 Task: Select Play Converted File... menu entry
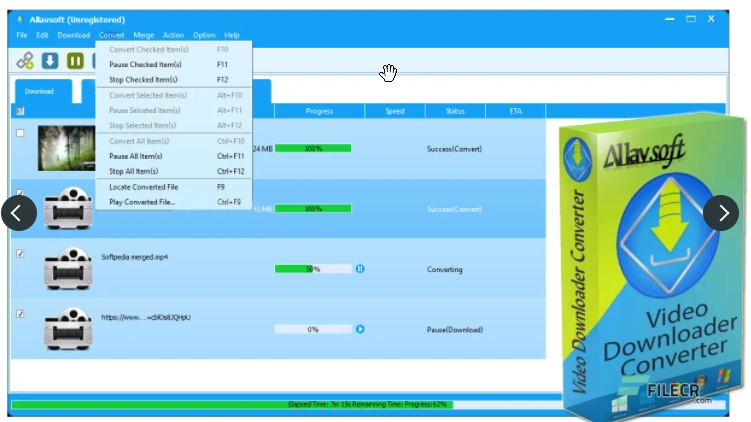[174, 202]
